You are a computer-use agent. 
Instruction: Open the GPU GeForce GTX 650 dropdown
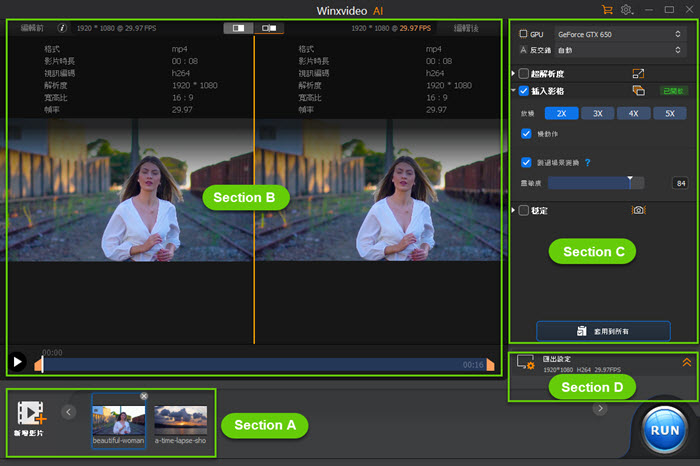click(619, 34)
